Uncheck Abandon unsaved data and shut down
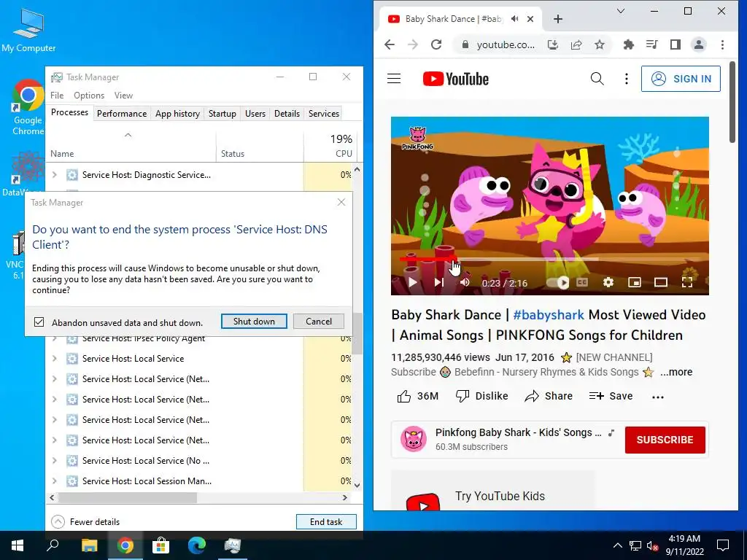747x560 pixels. point(39,322)
